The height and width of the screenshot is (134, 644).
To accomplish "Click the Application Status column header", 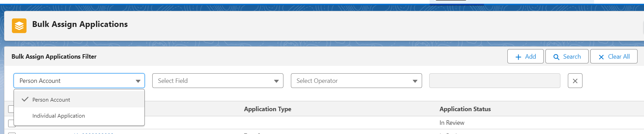I will click(x=465, y=109).
